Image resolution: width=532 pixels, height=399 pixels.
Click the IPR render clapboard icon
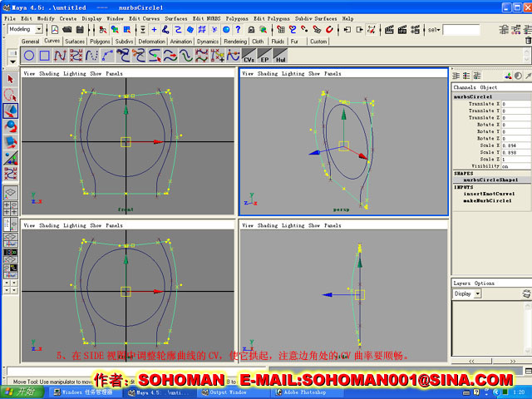pos(402,30)
